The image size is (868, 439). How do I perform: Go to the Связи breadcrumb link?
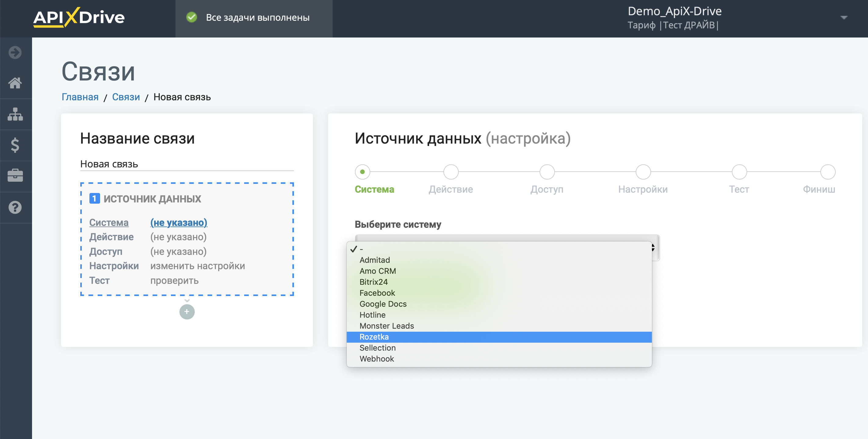point(126,97)
